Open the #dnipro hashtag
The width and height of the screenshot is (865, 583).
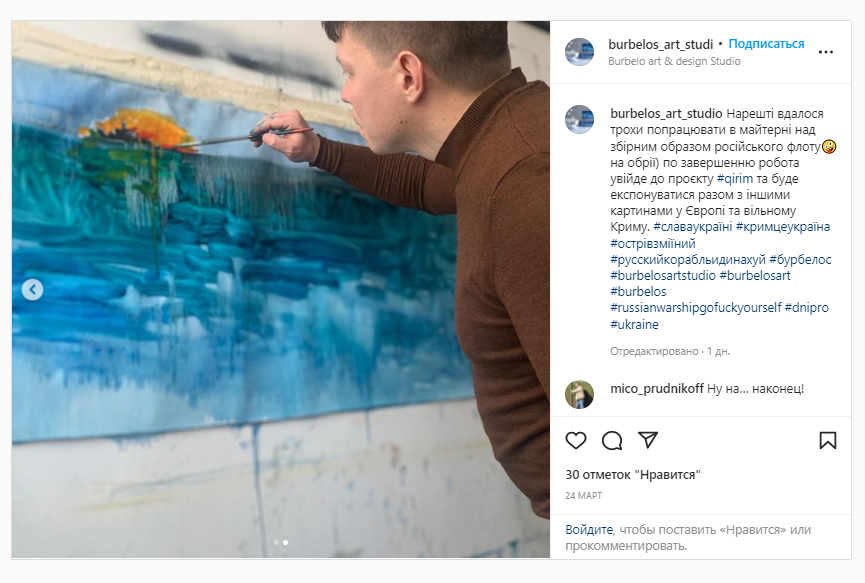point(807,308)
